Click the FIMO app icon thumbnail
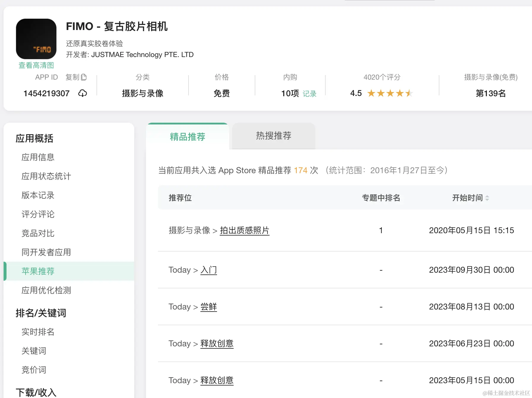The width and height of the screenshot is (532, 398). click(36, 39)
